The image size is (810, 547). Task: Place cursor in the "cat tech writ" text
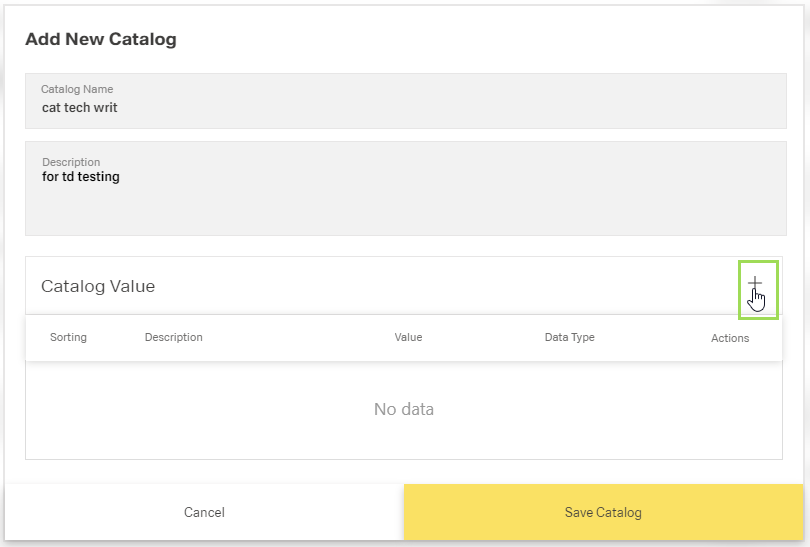[79, 107]
